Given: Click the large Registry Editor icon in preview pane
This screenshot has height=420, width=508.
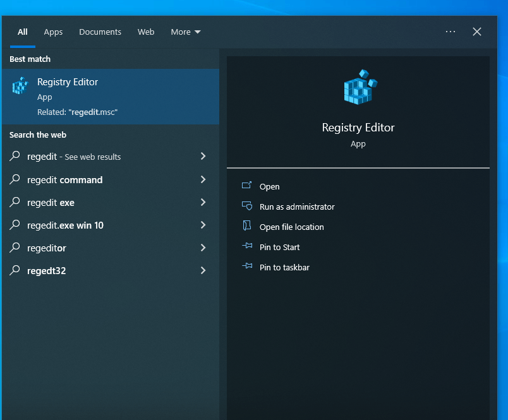Looking at the screenshot, I should click(x=360, y=88).
